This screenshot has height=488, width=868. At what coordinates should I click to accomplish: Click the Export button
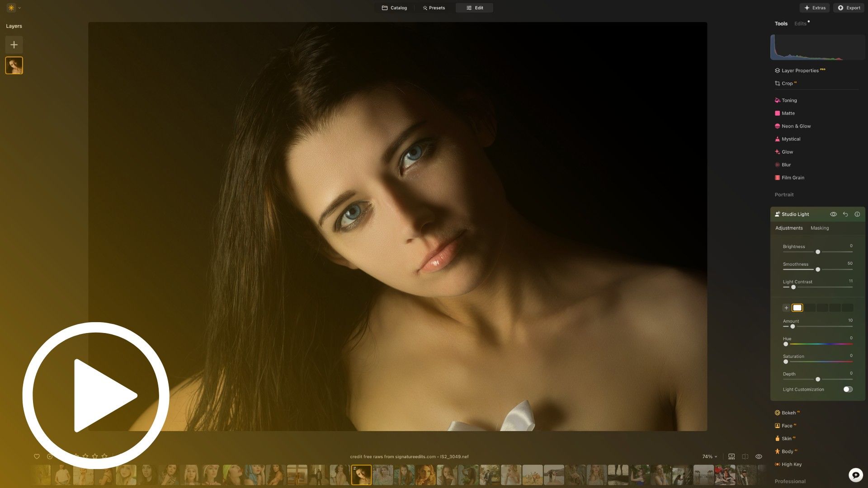coord(849,8)
